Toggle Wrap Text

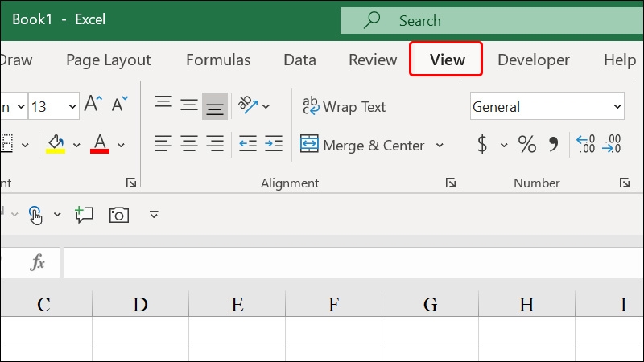345,106
